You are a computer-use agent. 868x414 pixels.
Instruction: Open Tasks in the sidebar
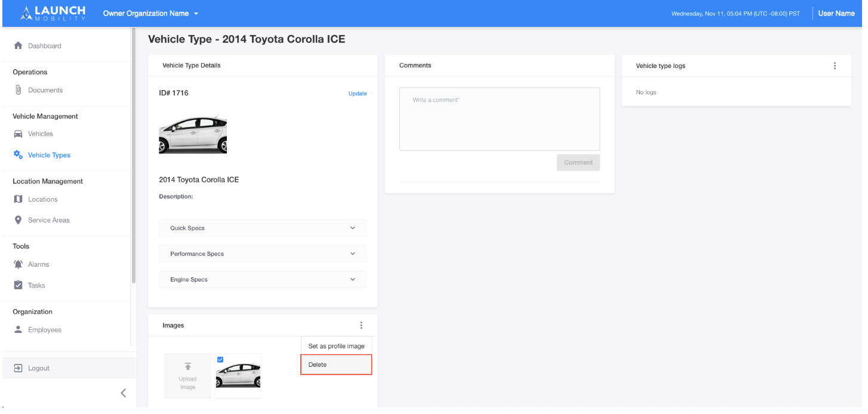36,286
